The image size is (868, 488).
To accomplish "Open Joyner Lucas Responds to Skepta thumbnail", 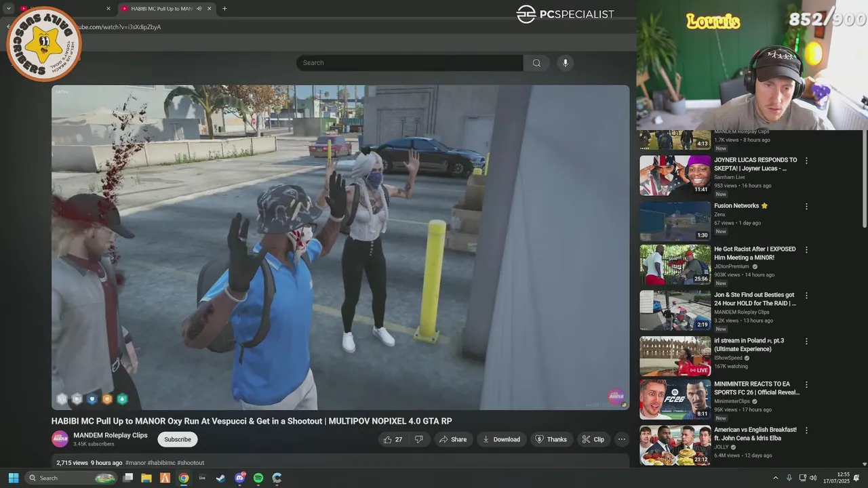I will tap(675, 176).
